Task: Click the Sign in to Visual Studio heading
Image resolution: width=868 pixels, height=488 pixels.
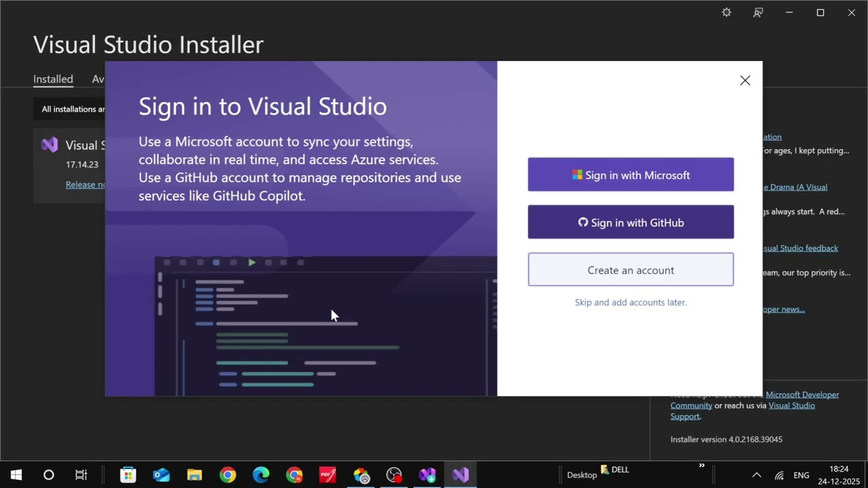Action: (262, 106)
